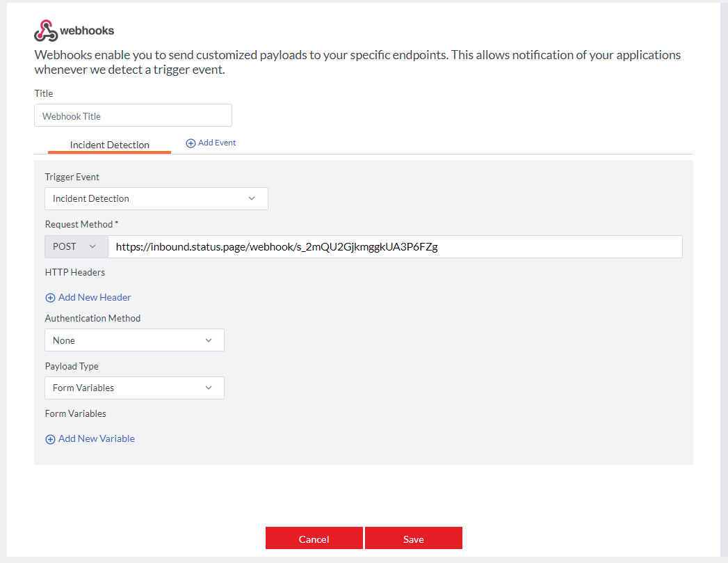Expand the Authentication Method None dropdown
Screen dimensions: 728x563
[x=135, y=340]
